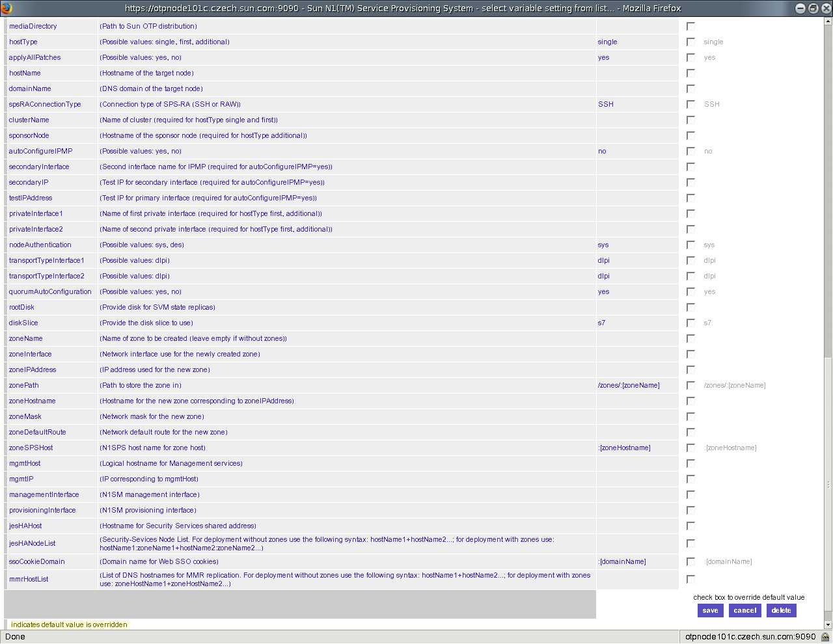Click the vertical scrollbar thumb
Screen dimensions: 833x644
828,484
